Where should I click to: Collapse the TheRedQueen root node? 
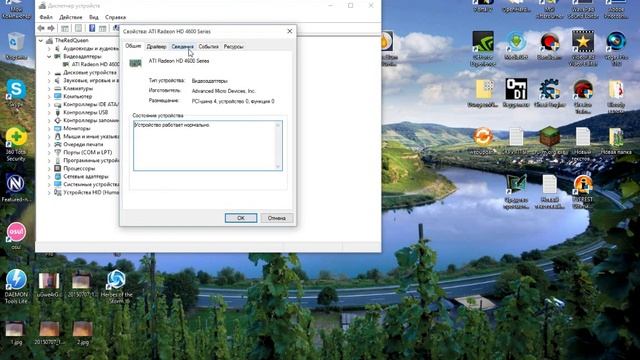[41, 40]
